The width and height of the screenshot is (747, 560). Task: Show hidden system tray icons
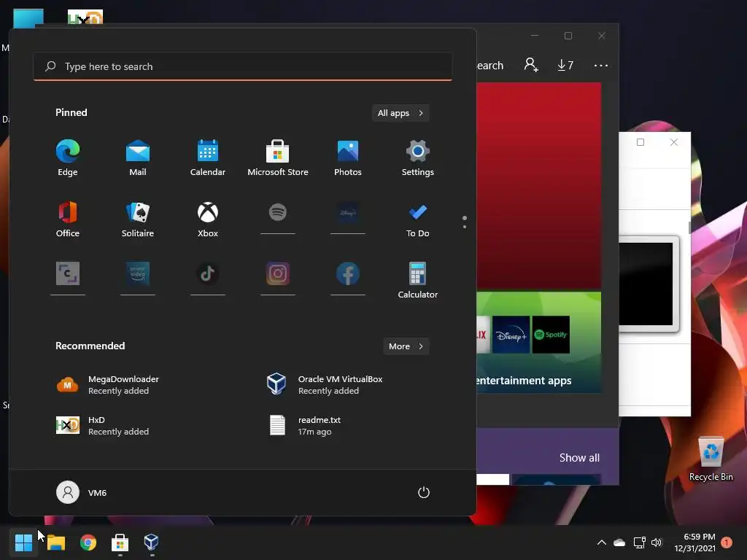click(602, 542)
